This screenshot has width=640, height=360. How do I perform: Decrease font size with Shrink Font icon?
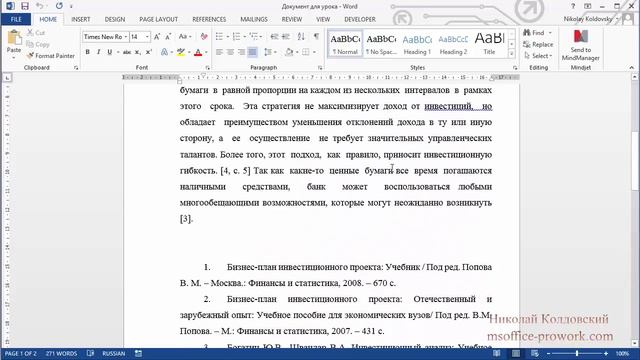pyautogui.click(x=168, y=37)
